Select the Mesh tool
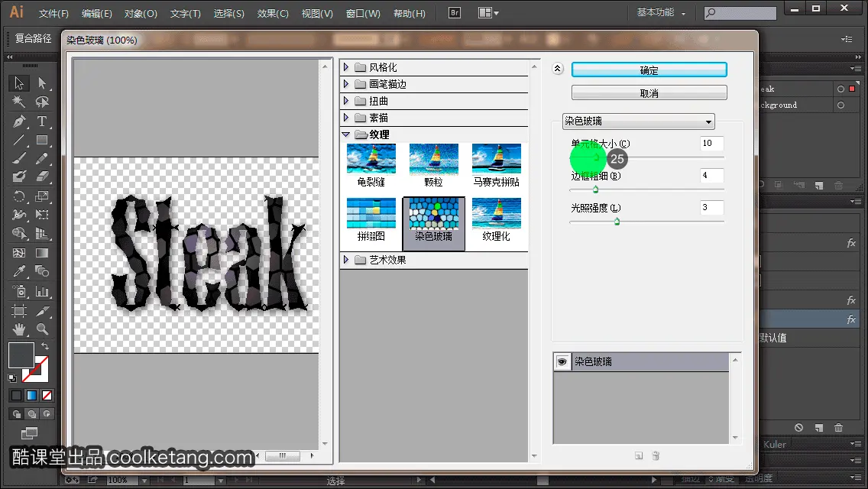 pyautogui.click(x=19, y=253)
